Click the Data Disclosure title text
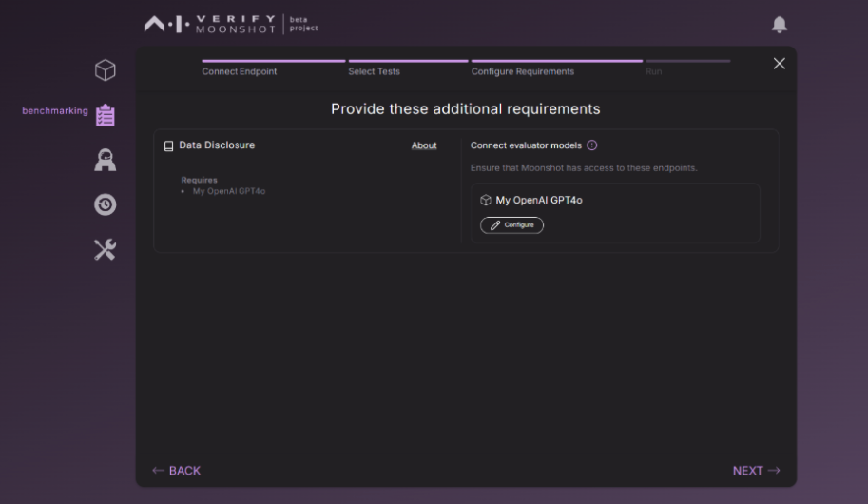 tap(217, 145)
